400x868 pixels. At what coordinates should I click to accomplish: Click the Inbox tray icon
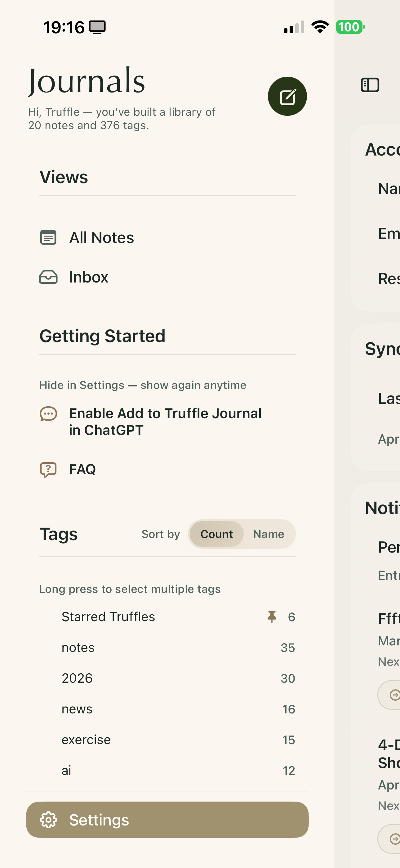tap(48, 277)
